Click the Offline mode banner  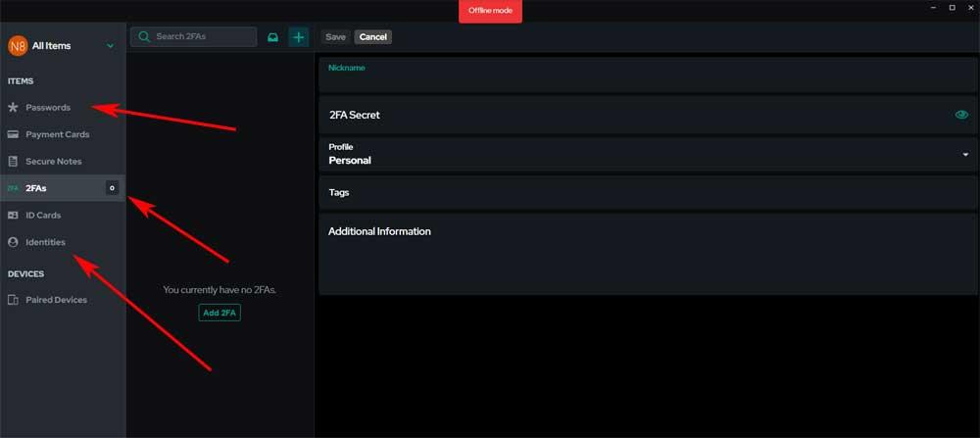pos(490,11)
